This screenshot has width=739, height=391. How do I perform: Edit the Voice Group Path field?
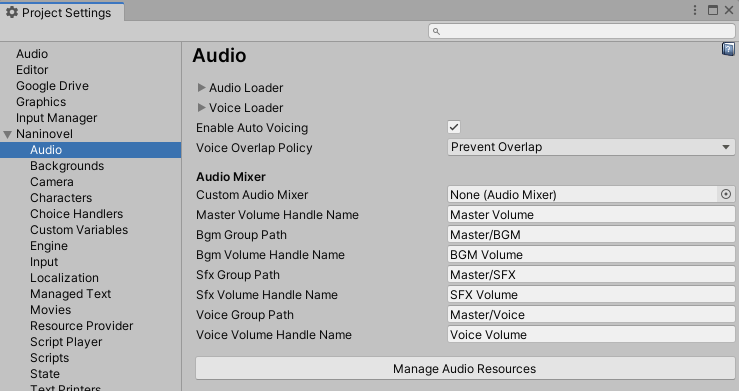[x=591, y=315]
